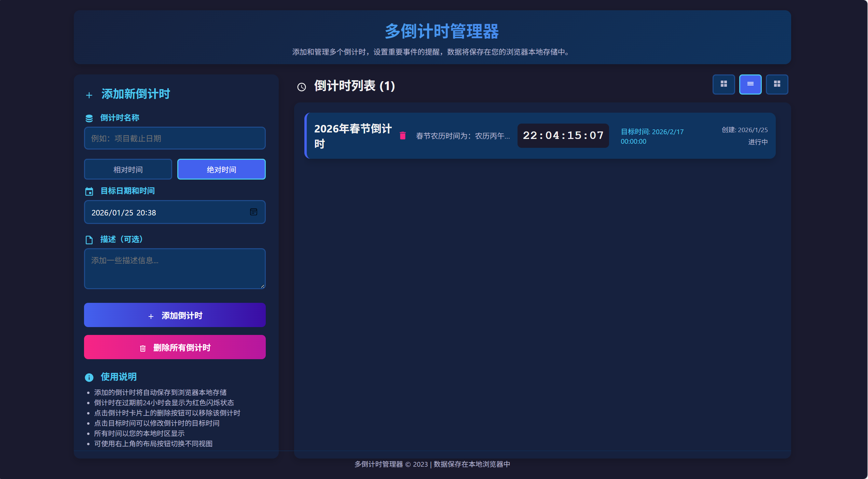Delete the 2026年春节倒计时 countdown via trash icon
The height and width of the screenshot is (479, 868).
click(403, 136)
